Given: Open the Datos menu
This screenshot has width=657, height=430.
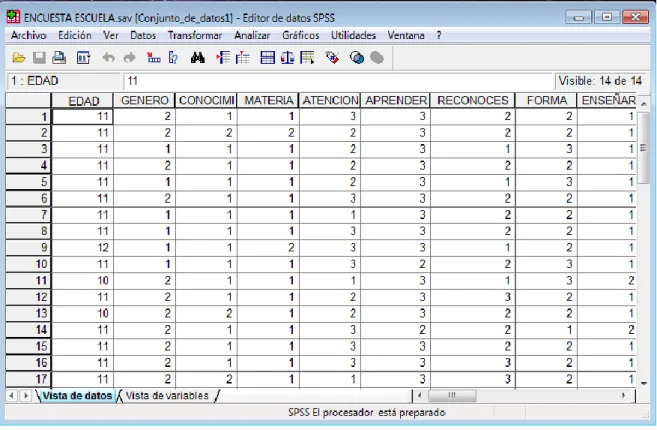Looking at the screenshot, I should [x=143, y=35].
